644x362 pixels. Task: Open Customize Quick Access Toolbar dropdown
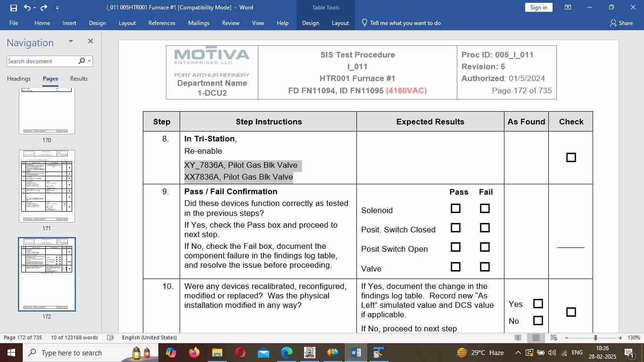(57, 8)
